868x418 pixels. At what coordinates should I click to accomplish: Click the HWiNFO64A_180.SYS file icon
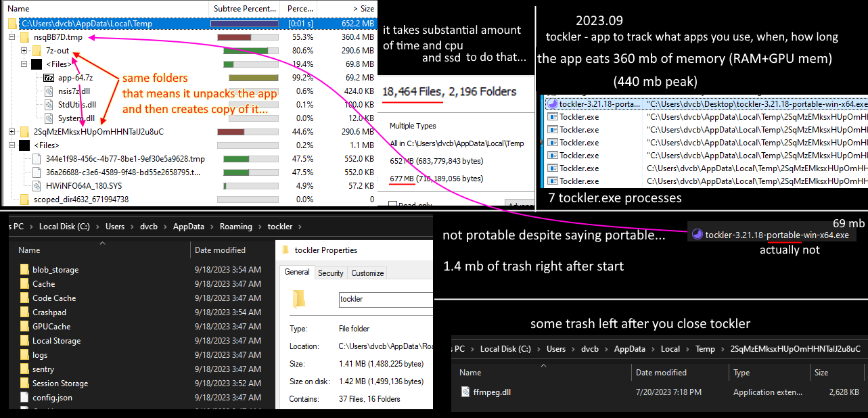pyautogui.click(x=37, y=186)
